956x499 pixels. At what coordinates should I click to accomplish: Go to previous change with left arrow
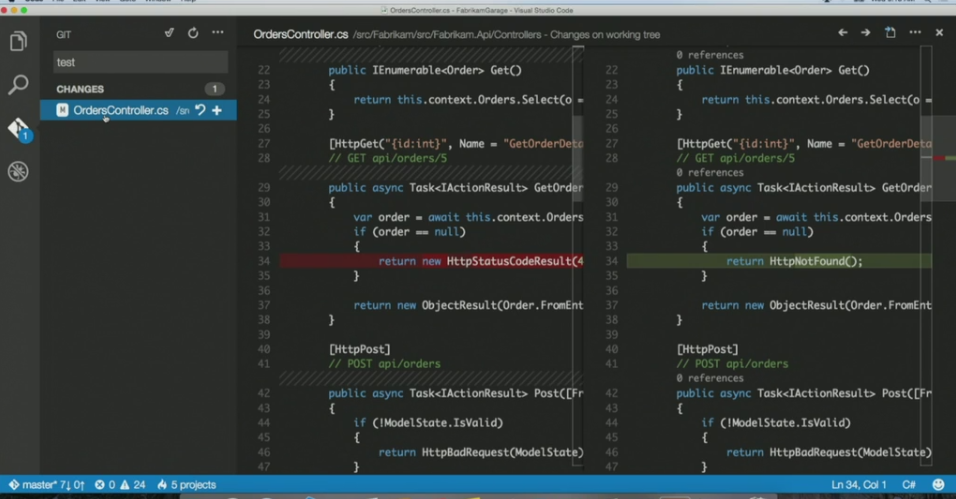[x=843, y=34]
